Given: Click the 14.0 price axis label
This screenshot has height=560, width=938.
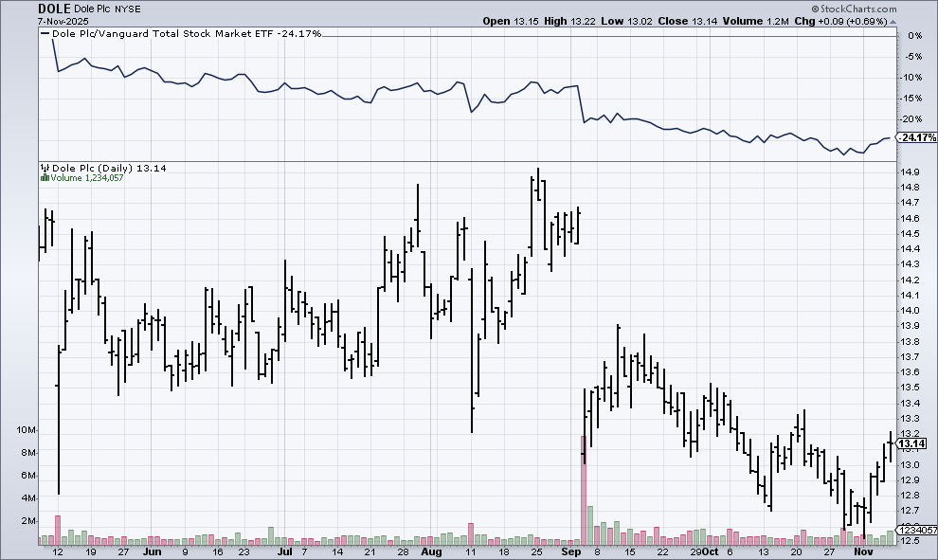Looking at the screenshot, I should coord(910,311).
